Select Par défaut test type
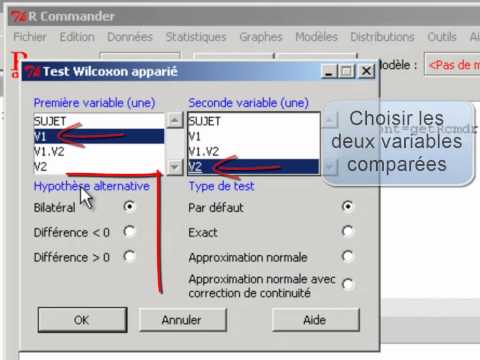This screenshot has height=360, width=480. pos(347,207)
